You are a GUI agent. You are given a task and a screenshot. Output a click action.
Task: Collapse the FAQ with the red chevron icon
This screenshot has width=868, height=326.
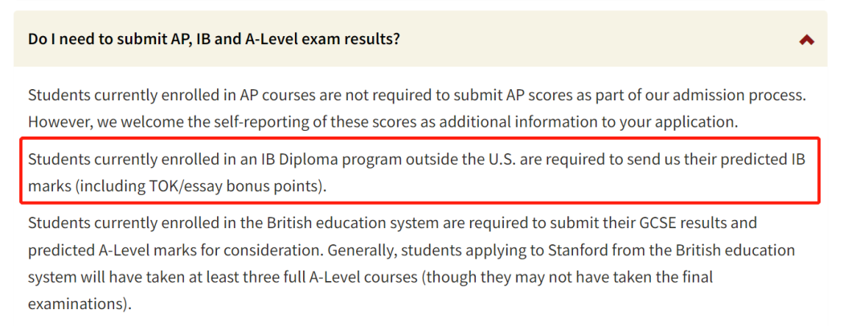pyautogui.click(x=807, y=40)
